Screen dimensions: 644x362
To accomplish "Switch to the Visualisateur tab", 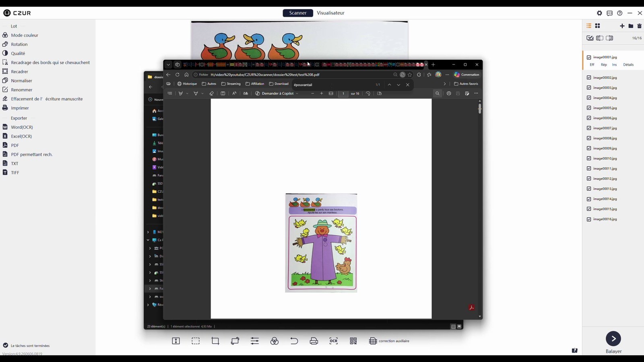I will [330, 13].
